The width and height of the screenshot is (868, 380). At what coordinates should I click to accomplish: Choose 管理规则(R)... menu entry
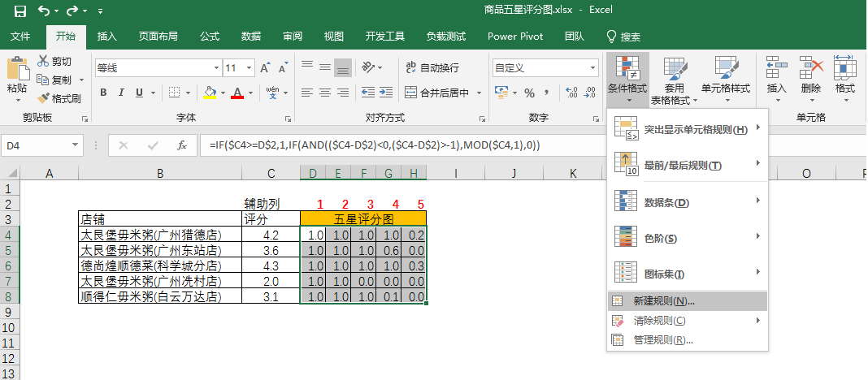[x=688, y=339]
